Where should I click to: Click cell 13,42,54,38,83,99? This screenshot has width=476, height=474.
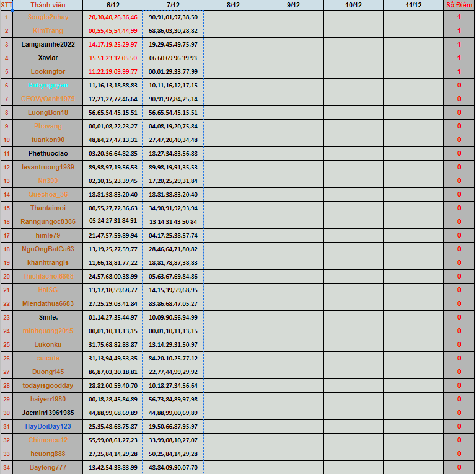pos(113,467)
